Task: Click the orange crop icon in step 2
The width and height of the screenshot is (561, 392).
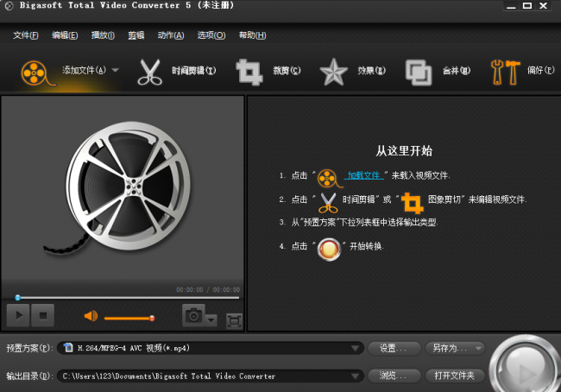Action: tap(413, 203)
